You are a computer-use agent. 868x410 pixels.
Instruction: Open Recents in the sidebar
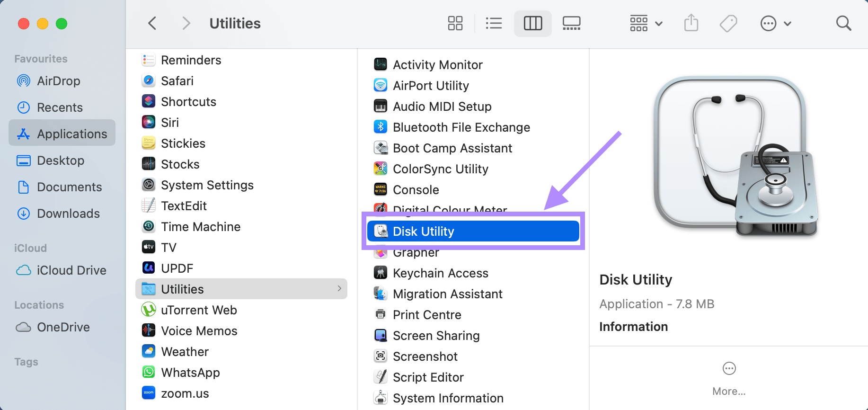coord(62,107)
